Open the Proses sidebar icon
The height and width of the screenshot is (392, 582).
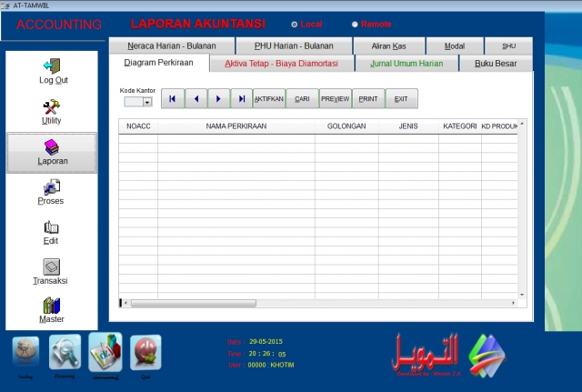52,187
